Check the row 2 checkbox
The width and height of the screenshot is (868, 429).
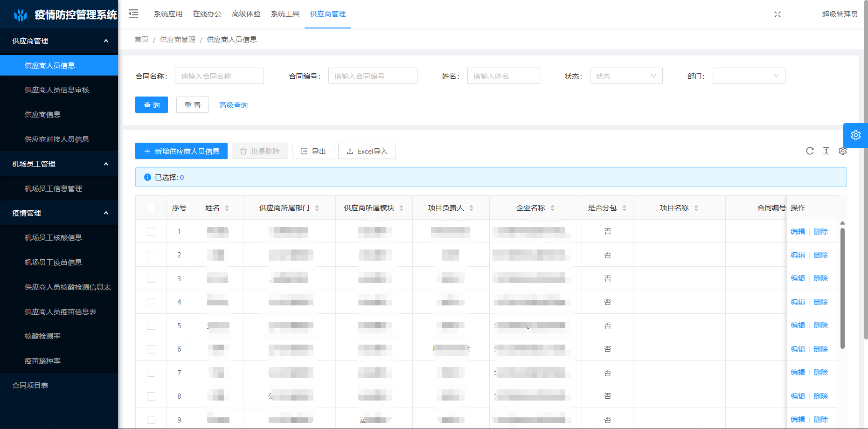(151, 255)
